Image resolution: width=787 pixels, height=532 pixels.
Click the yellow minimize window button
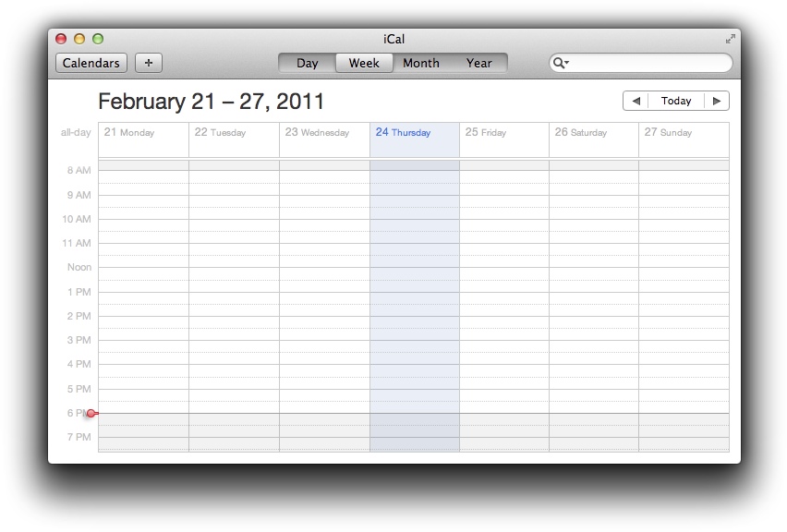(79, 39)
